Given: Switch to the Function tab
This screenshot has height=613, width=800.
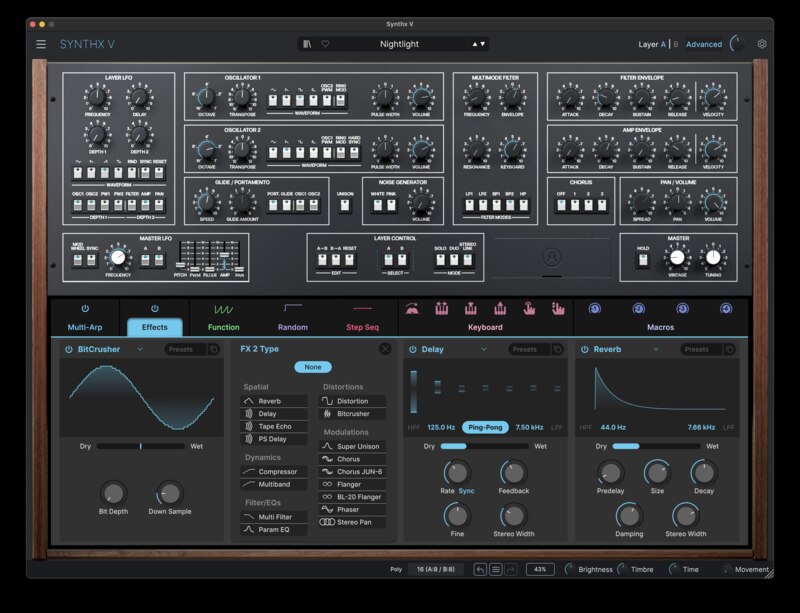Looking at the screenshot, I should [x=223, y=327].
